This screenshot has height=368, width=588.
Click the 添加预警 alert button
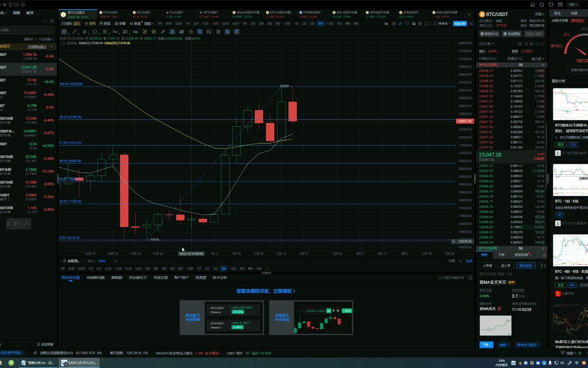coord(512,34)
